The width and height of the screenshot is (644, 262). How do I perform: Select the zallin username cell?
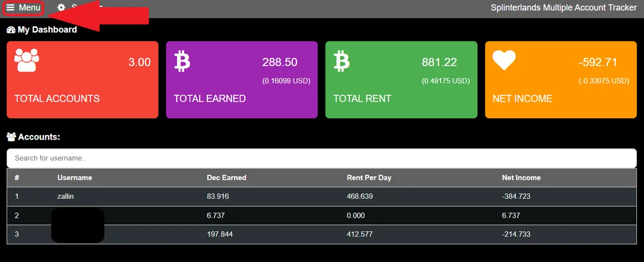click(x=65, y=196)
